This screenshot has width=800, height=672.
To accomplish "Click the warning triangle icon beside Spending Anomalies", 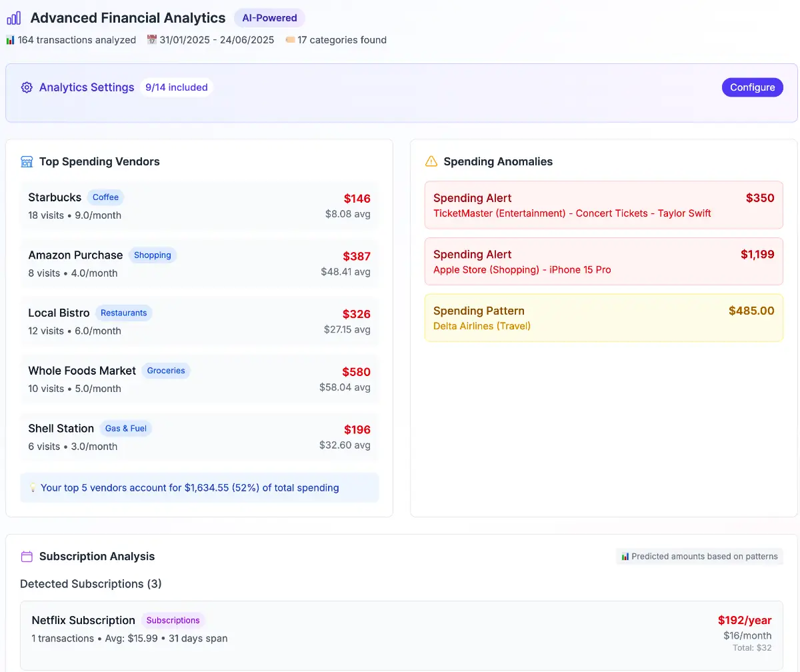I will [431, 161].
